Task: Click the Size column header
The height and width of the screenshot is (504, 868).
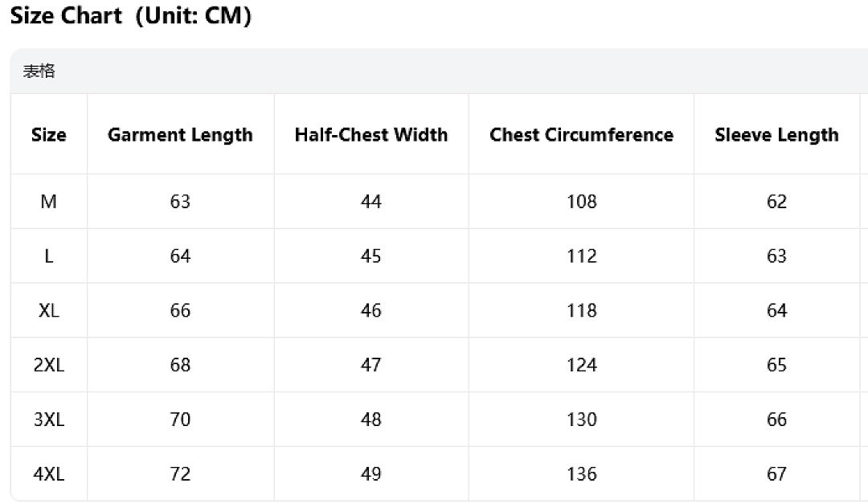Action: (x=49, y=134)
